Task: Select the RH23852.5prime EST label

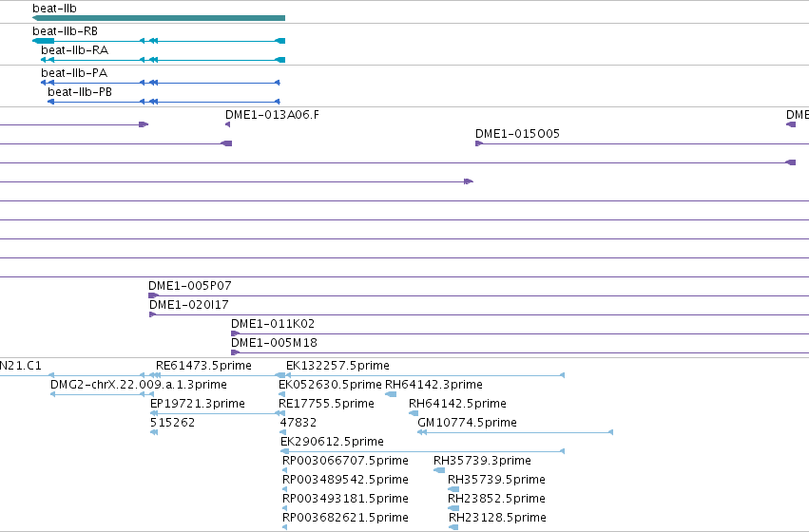Action: tap(497, 499)
